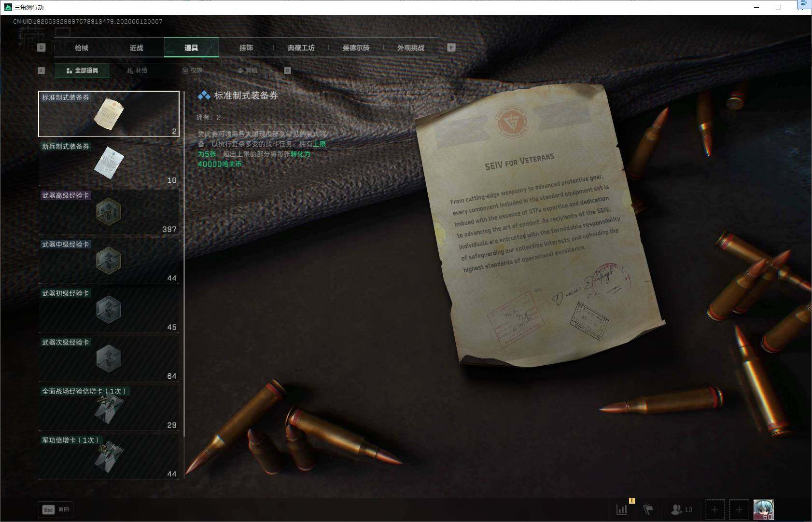The height and width of the screenshot is (522, 812).
Task: Minimize the game window
Action: coord(756,7)
